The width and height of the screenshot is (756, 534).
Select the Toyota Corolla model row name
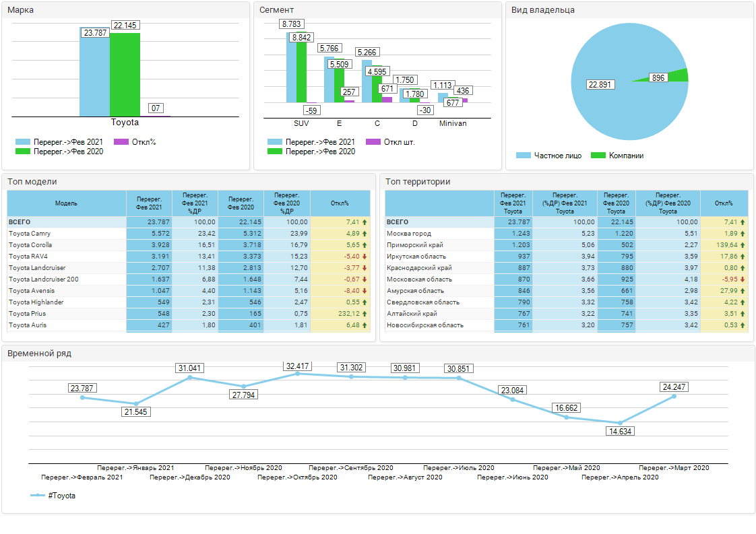pos(30,245)
